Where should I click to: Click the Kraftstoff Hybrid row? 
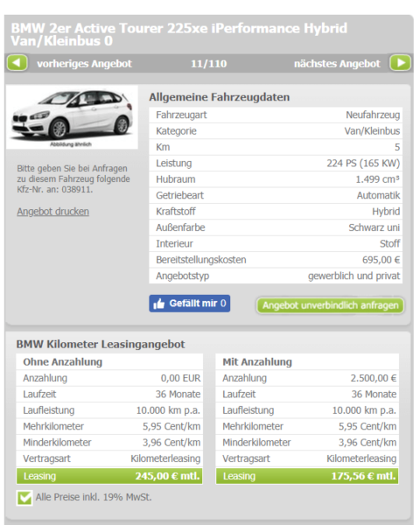tap(276, 212)
